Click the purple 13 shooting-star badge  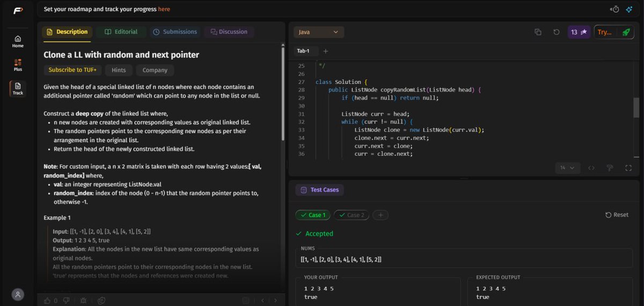click(579, 32)
